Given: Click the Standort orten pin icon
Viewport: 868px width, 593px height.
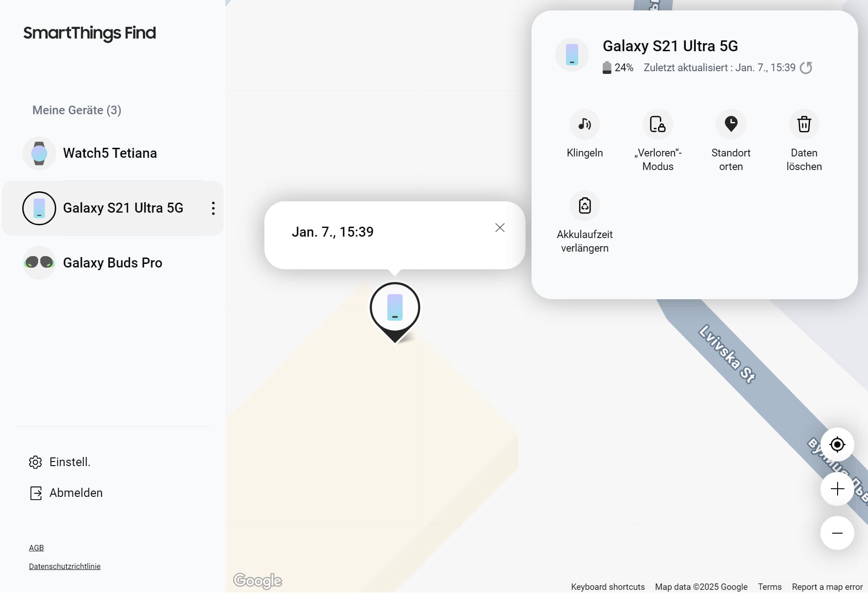Looking at the screenshot, I should coord(731,124).
